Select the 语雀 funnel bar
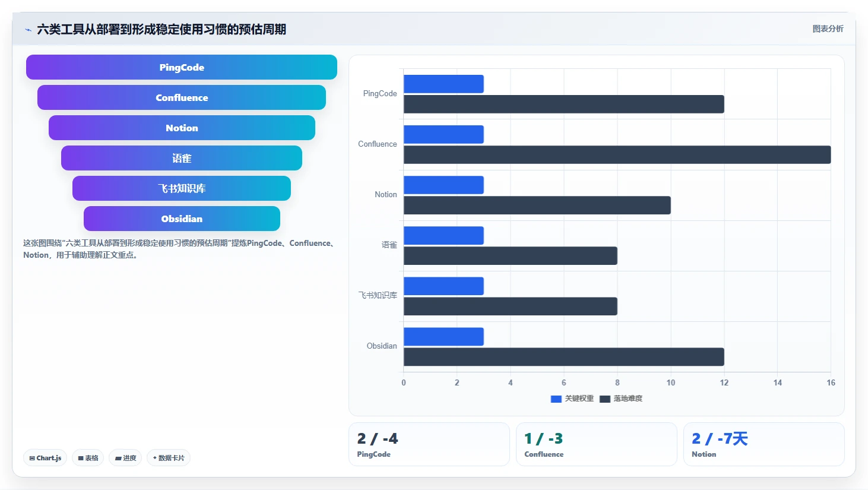This screenshot has width=868, height=490. pyautogui.click(x=182, y=158)
